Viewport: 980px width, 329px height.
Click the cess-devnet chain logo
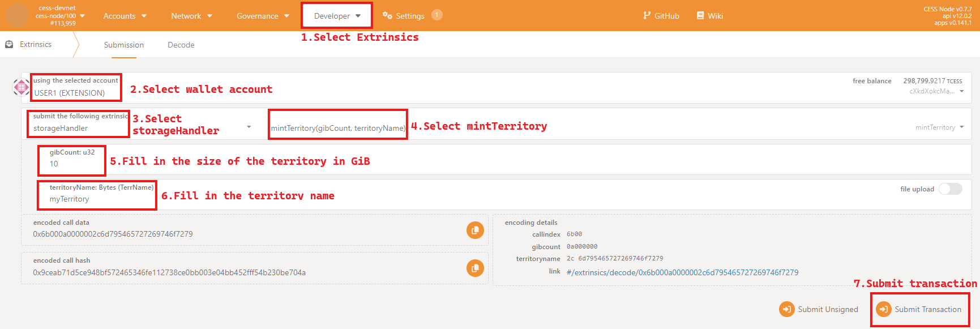point(17,15)
